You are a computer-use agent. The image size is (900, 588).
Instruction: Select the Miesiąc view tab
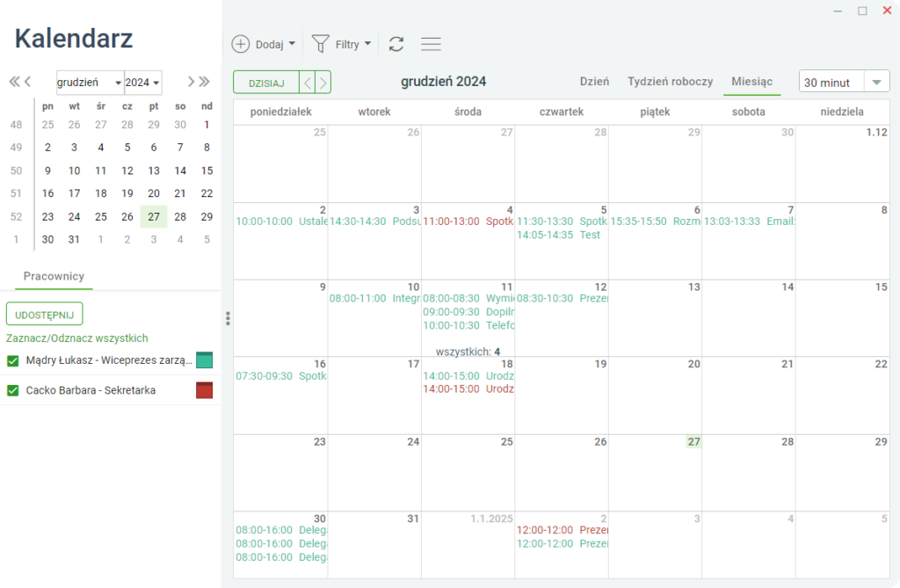click(752, 82)
